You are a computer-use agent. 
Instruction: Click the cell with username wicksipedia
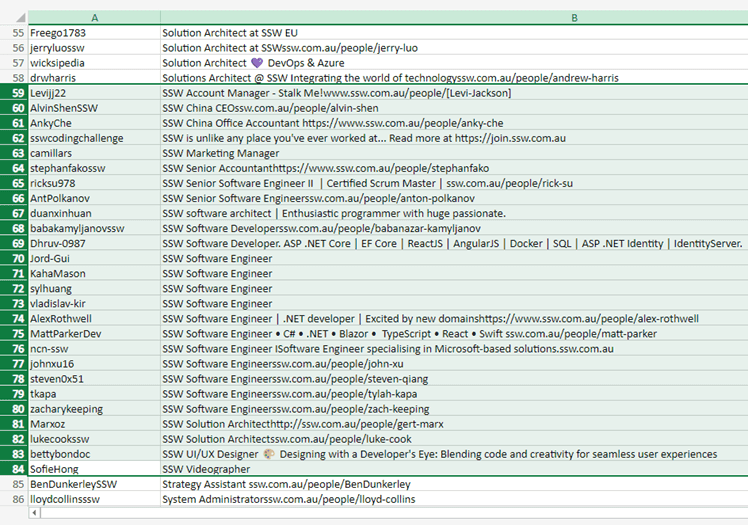coord(93,62)
